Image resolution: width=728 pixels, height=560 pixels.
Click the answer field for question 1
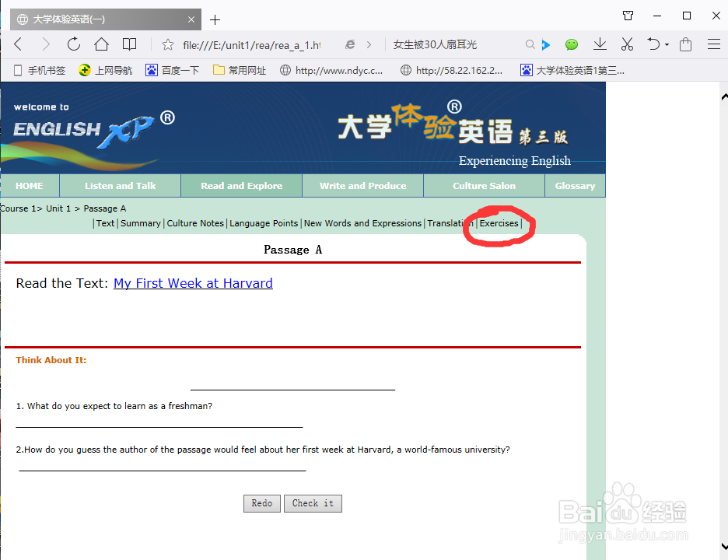tap(159, 422)
